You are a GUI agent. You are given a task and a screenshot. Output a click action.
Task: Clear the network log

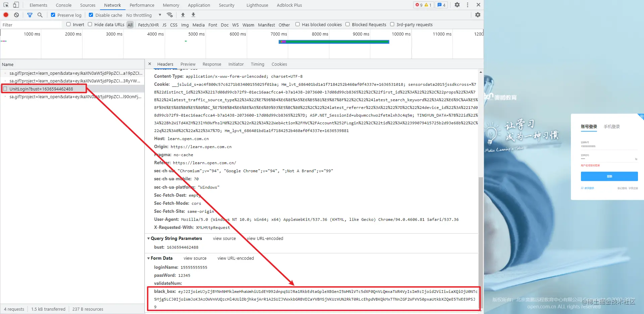[16, 15]
